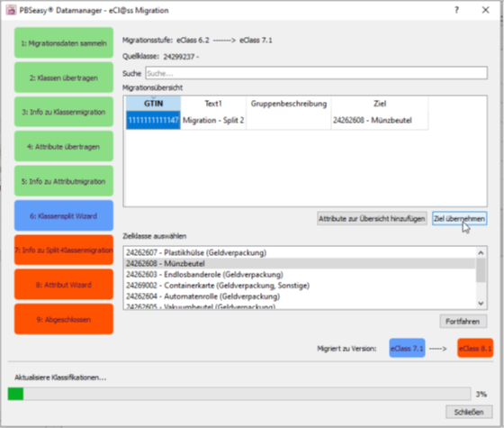Screen dimensions: 504x428
Task: Click the Fortfahren button
Action: pyautogui.click(x=463, y=321)
